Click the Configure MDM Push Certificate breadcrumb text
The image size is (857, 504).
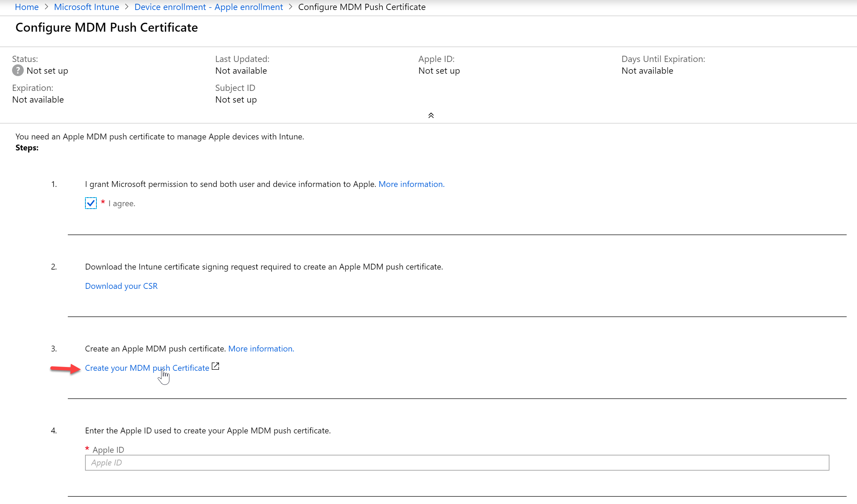click(362, 7)
